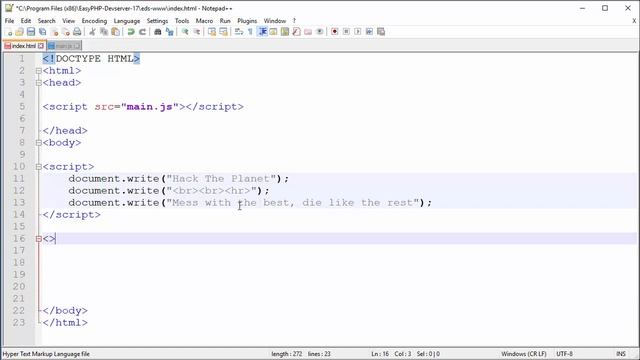
Task: Save the current file using toolbar
Action: click(x=31, y=32)
